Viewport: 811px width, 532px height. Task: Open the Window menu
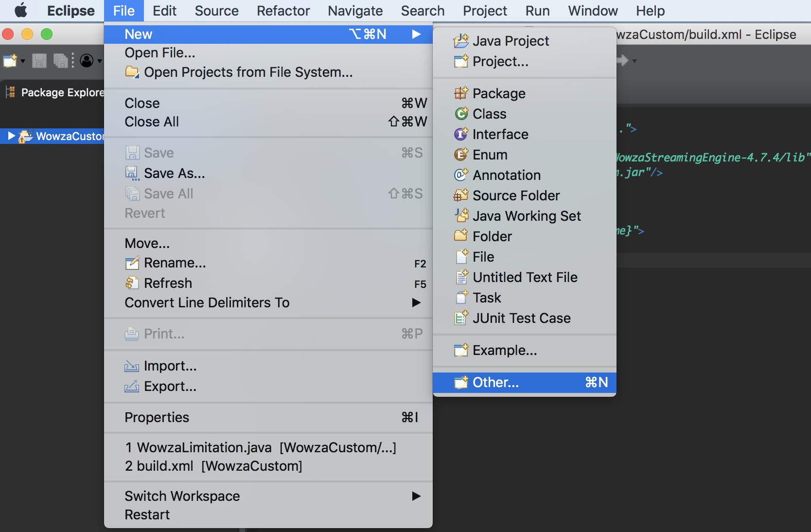click(x=593, y=11)
